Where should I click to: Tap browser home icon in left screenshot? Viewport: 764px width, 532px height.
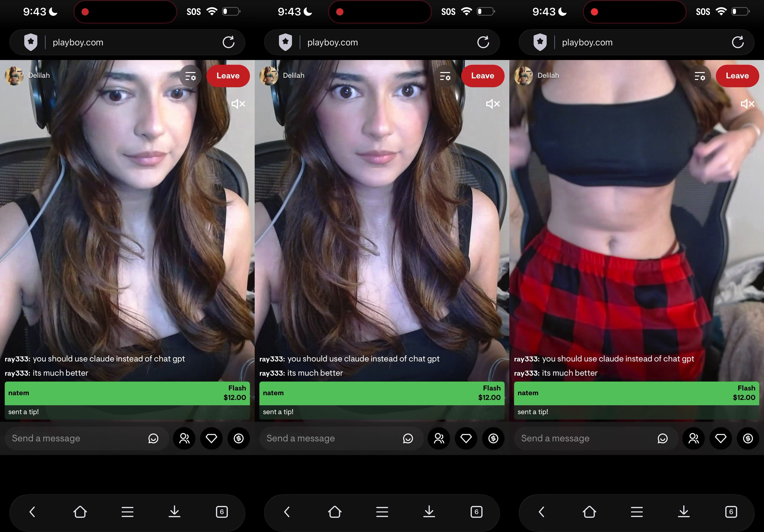click(80, 511)
